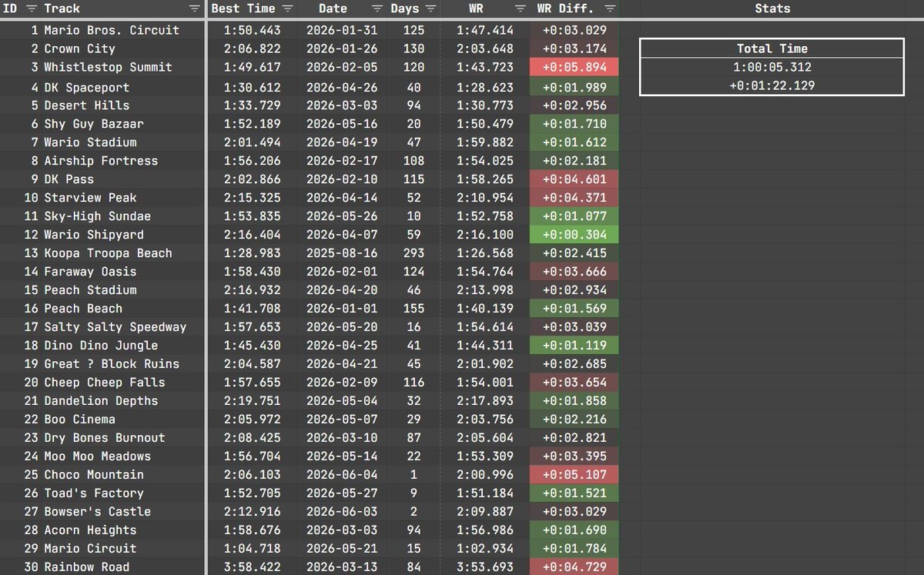Select the Shy Guy Bazaar track cell
The image size is (924, 575).
coord(123,124)
